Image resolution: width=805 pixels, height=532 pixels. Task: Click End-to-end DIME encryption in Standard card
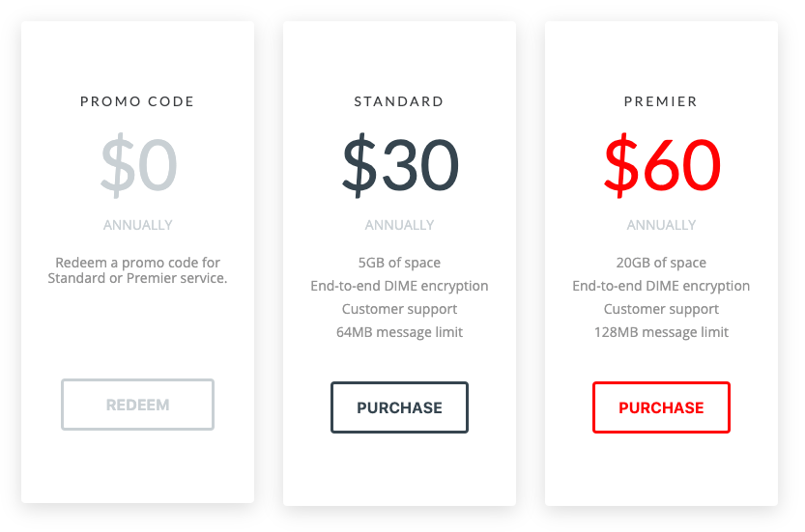[399, 286]
